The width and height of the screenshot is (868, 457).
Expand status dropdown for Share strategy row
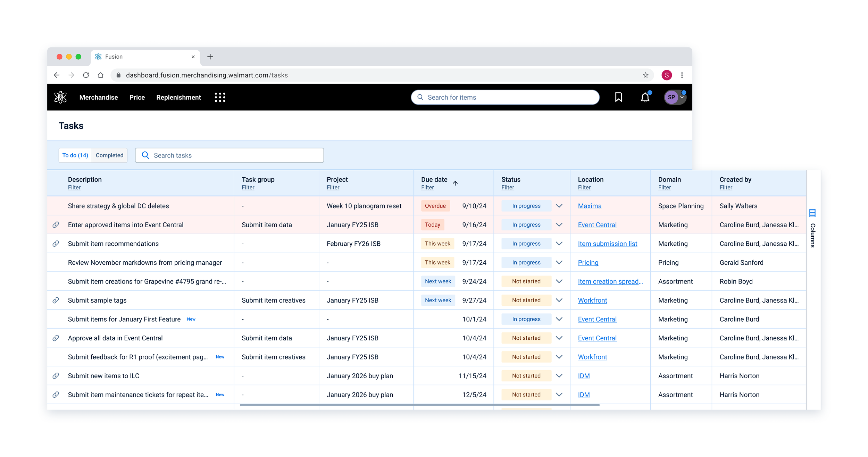click(559, 206)
